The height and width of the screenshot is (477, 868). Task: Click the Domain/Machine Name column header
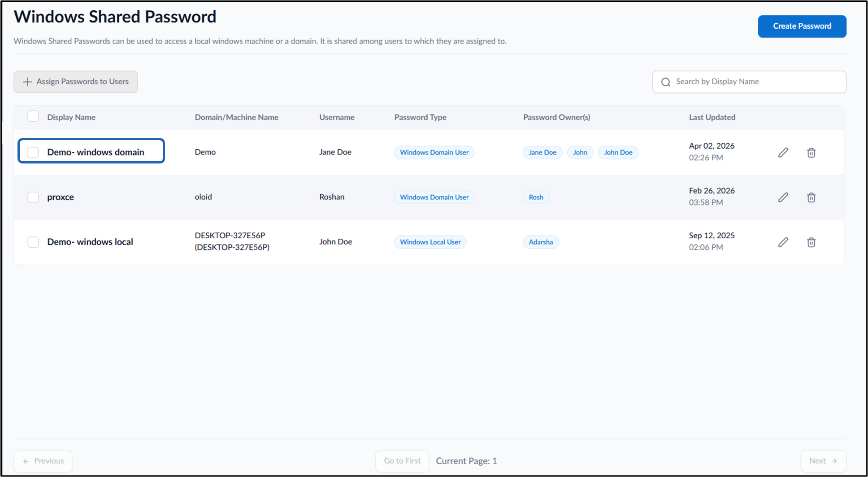tap(236, 117)
